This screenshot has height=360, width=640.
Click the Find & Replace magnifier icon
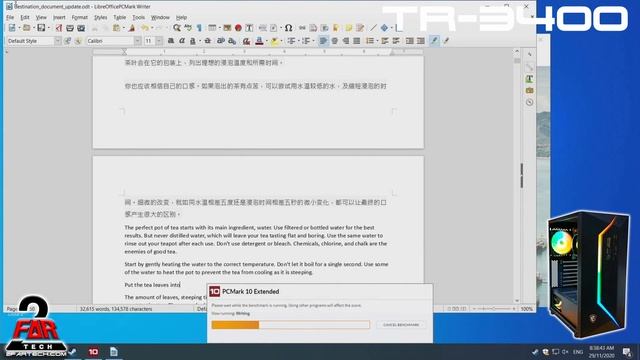176,28
